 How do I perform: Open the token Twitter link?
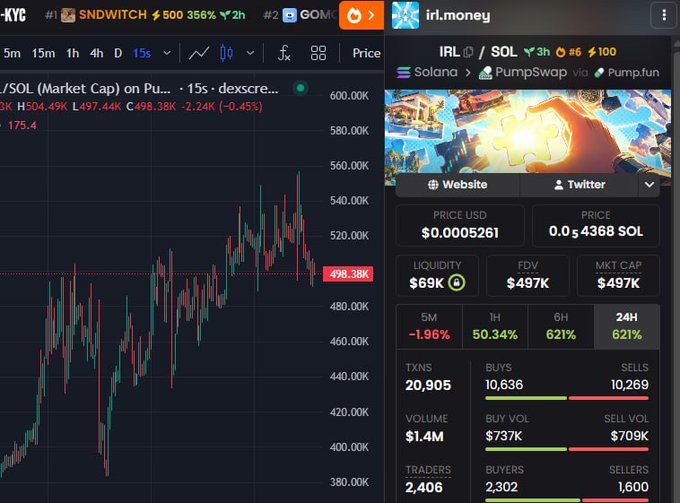[x=579, y=185]
